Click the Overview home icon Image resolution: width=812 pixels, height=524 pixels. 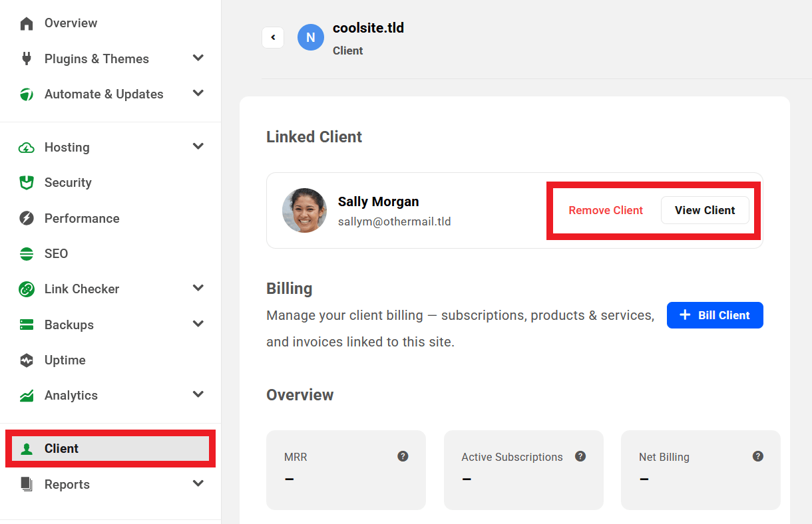coord(27,23)
